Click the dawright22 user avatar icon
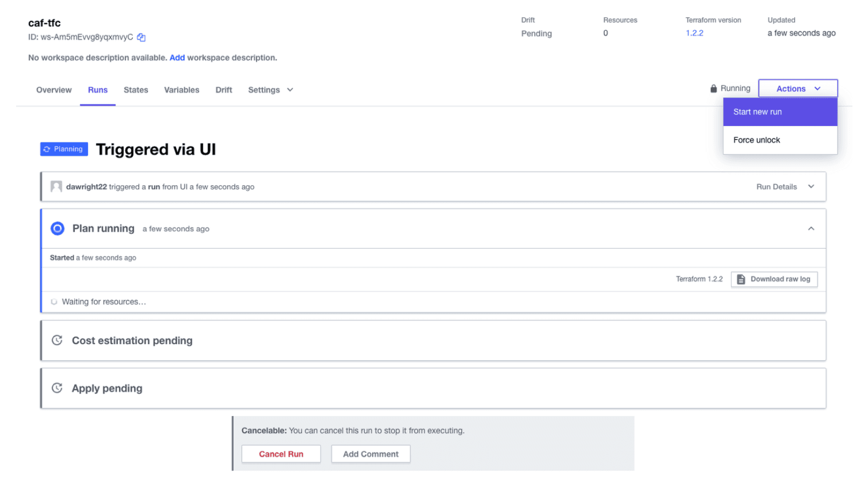This screenshot has height=492, width=868. click(x=56, y=187)
